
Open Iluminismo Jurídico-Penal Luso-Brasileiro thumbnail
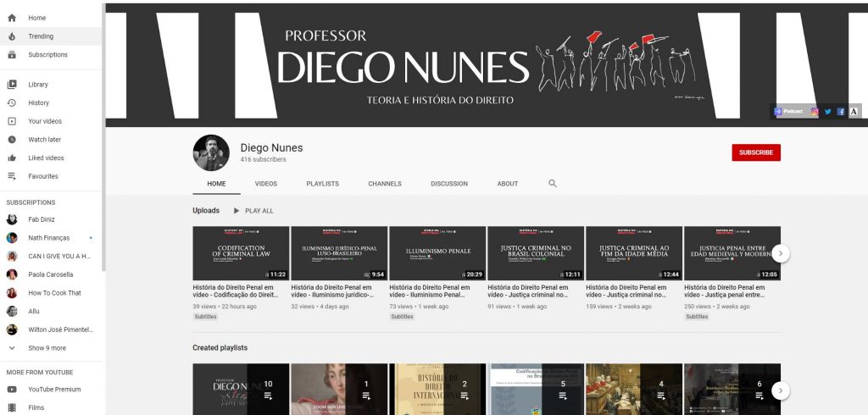(339, 253)
